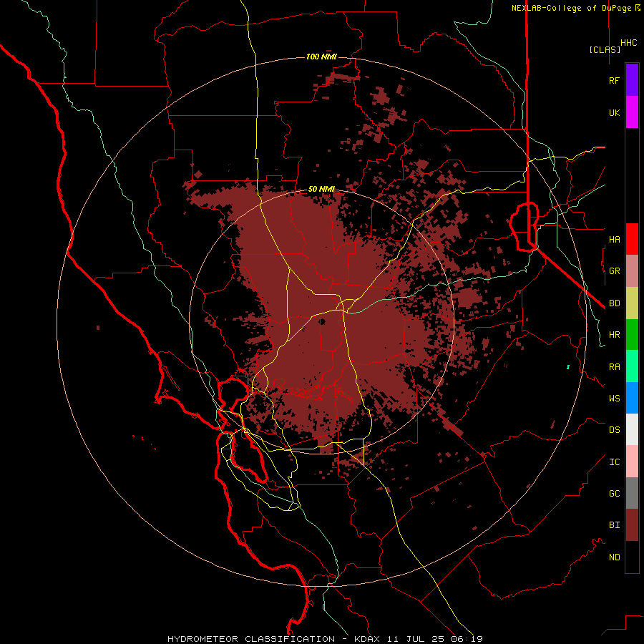Click the RA light green legend swatch

[632, 366]
